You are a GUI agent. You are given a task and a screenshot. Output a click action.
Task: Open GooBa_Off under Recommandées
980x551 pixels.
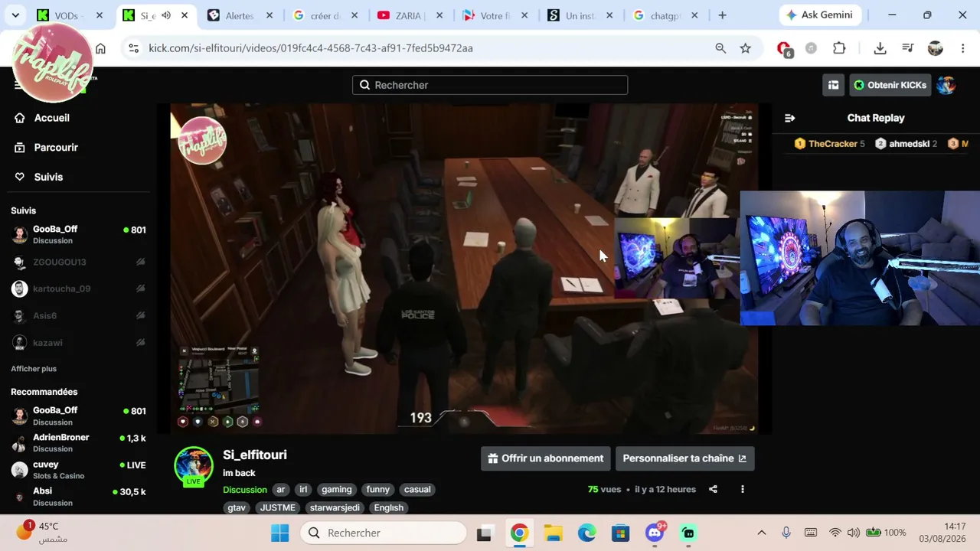[78, 416]
